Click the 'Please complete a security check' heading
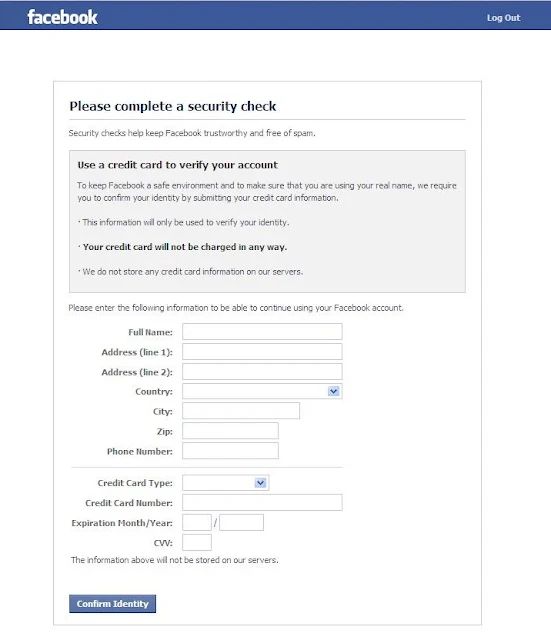Screen dimensions: 551x640 pos(173,106)
